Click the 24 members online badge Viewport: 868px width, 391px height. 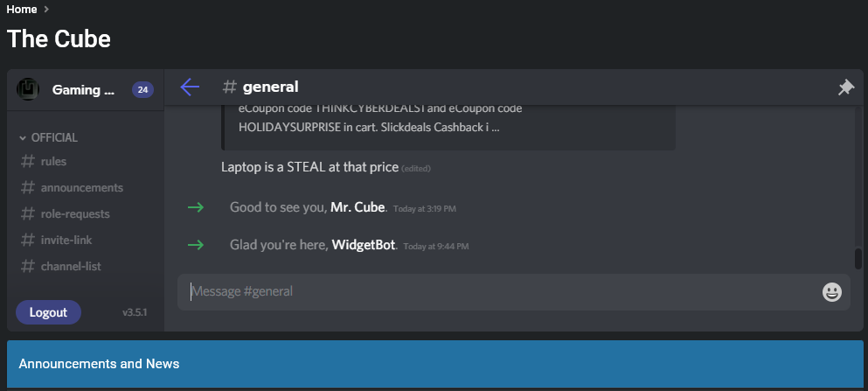point(142,90)
